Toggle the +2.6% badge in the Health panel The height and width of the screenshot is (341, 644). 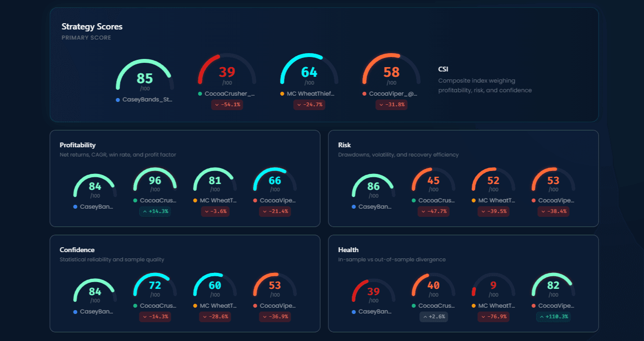coord(434,317)
